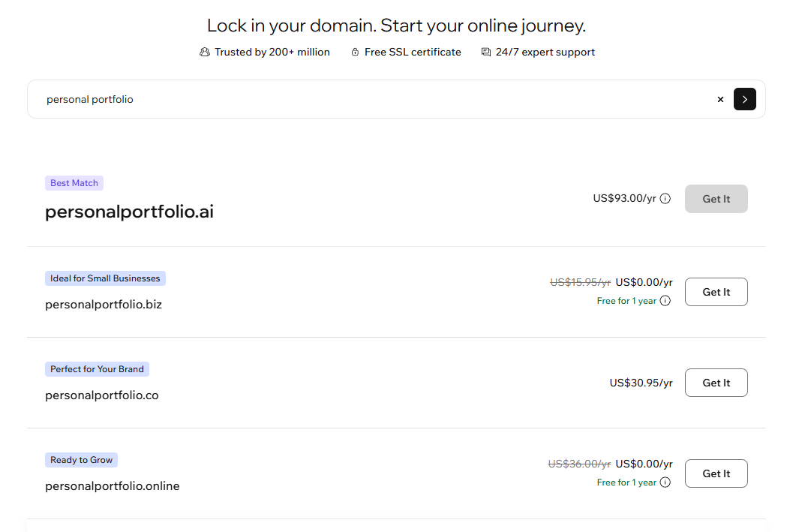Clear the domain search with the X icon
Viewport: 799px width, 532px height.
(720, 99)
